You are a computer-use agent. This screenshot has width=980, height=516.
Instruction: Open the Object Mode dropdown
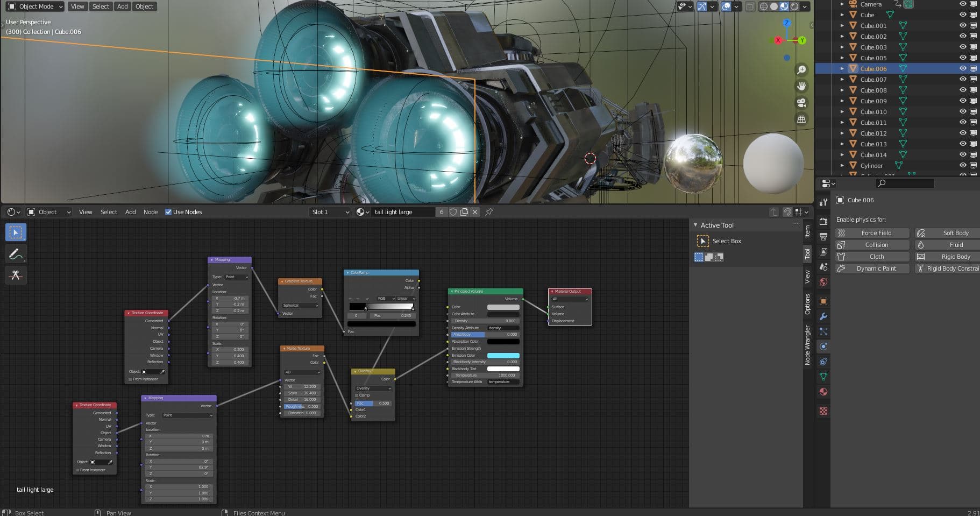coord(35,6)
